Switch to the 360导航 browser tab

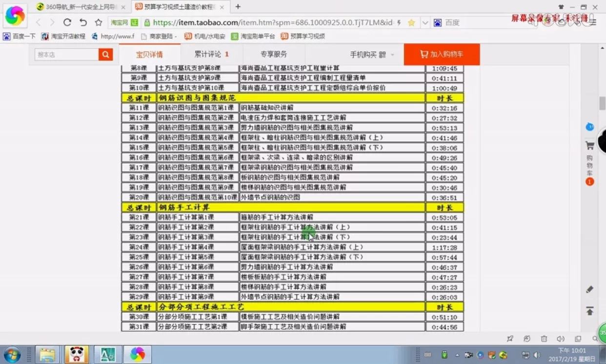pyautogui.click(x=78, y=7)
